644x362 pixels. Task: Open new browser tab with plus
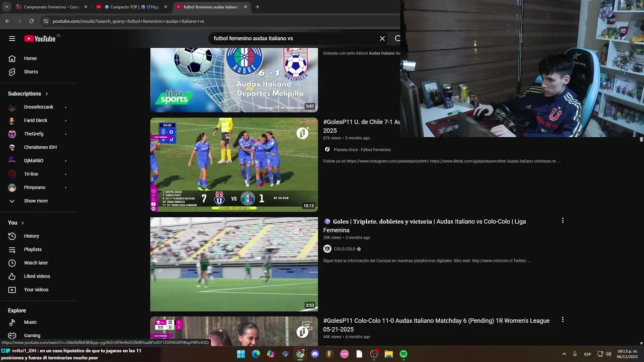click(x=258, y=7)
